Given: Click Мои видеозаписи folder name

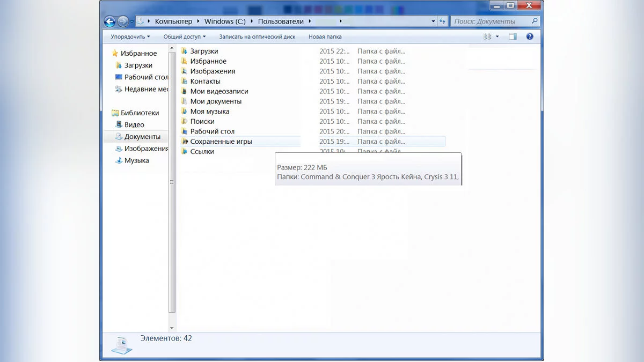Looking at the screenshot, I should point(219,91).
